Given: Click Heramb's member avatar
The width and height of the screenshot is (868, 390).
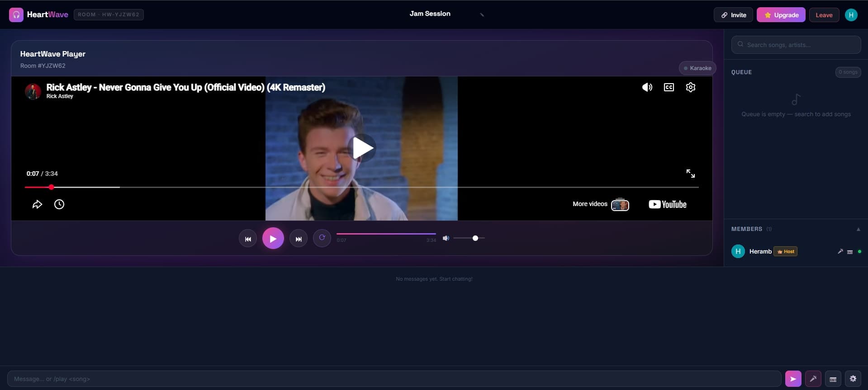Looking at the screenshot, I should point(738,251).
